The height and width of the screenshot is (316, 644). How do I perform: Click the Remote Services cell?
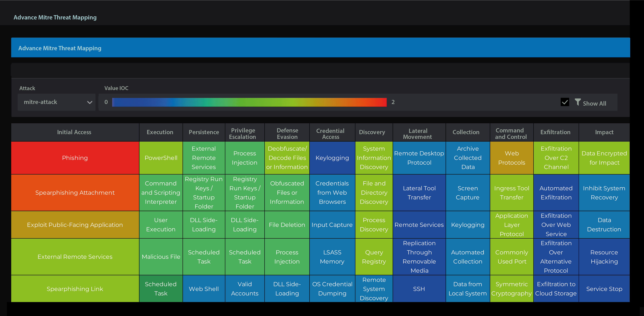[419, 225]
